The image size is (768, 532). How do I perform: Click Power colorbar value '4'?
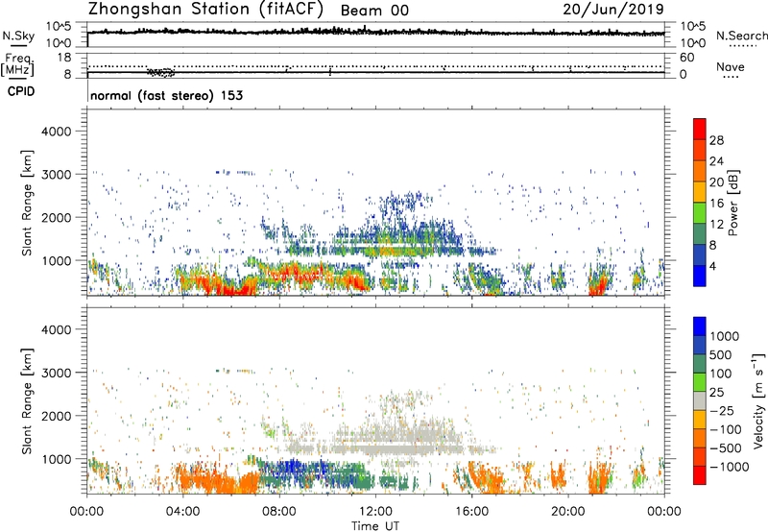pos(713,266)
